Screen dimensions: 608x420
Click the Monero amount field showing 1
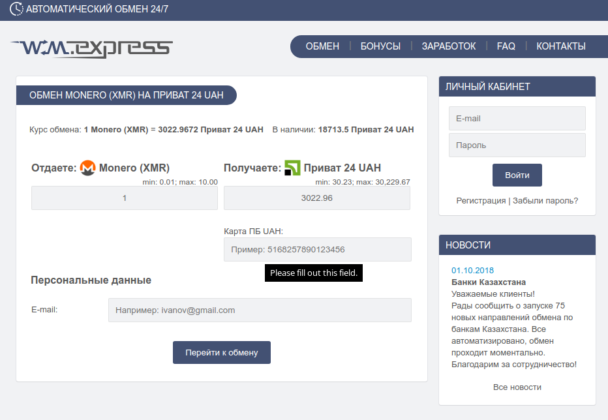[124, 198]
